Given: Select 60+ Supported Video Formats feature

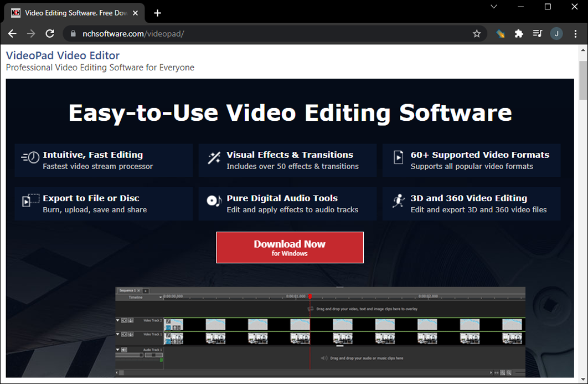Looking at the screenshot, I should click(471, 160).
